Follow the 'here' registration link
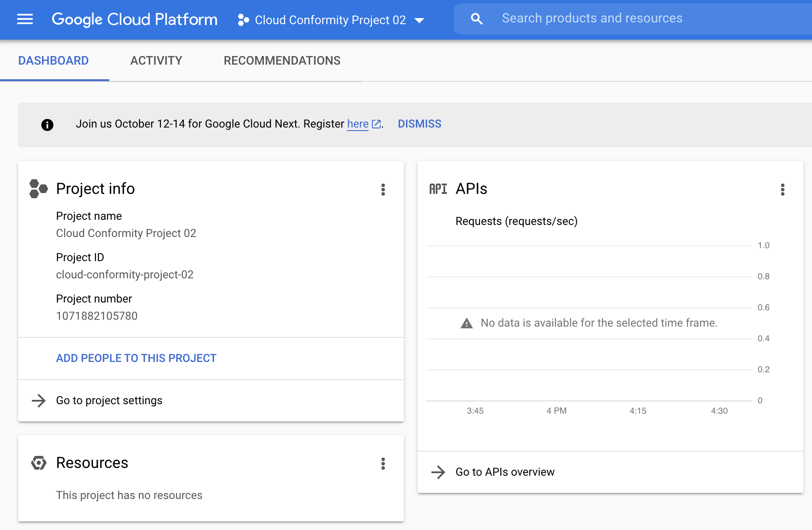The width and height of the screenshot is (812, 530). [x=358, y=124]
